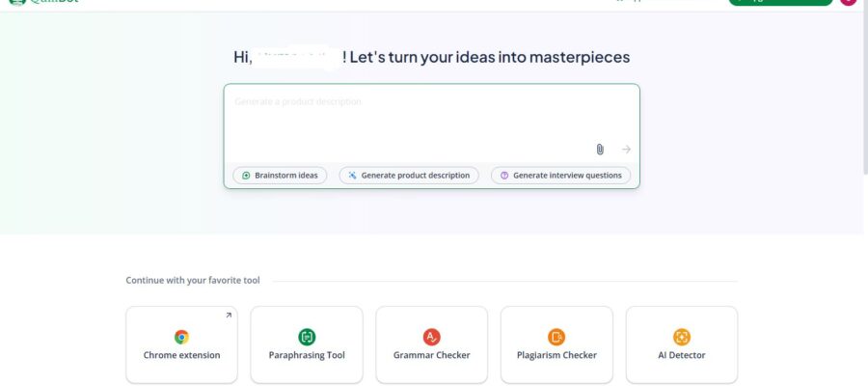Click the 'Plagiarism Checker' label text
Viewport: 868px width, 386px height.
(556, 355)
